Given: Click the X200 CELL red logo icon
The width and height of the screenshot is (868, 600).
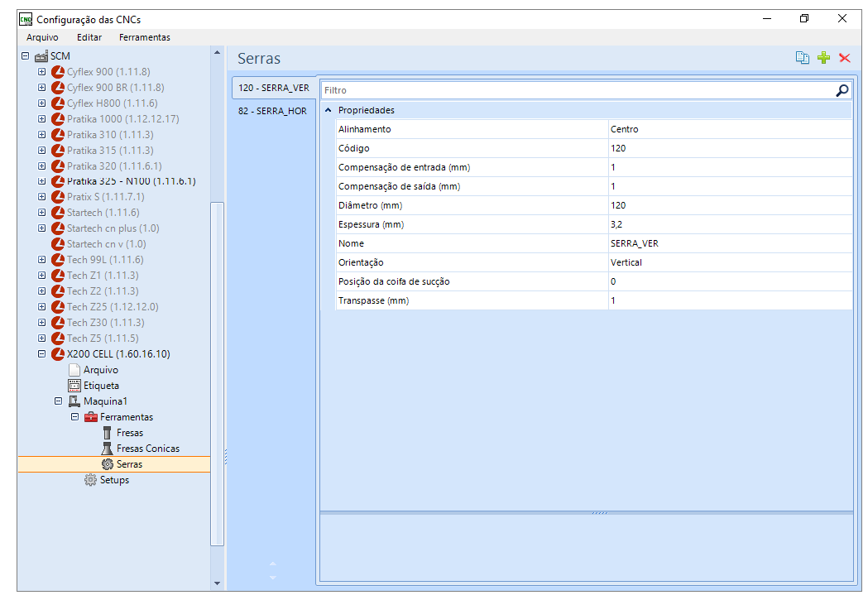Looking at the screenshot, I should click(x=58, y=354).
